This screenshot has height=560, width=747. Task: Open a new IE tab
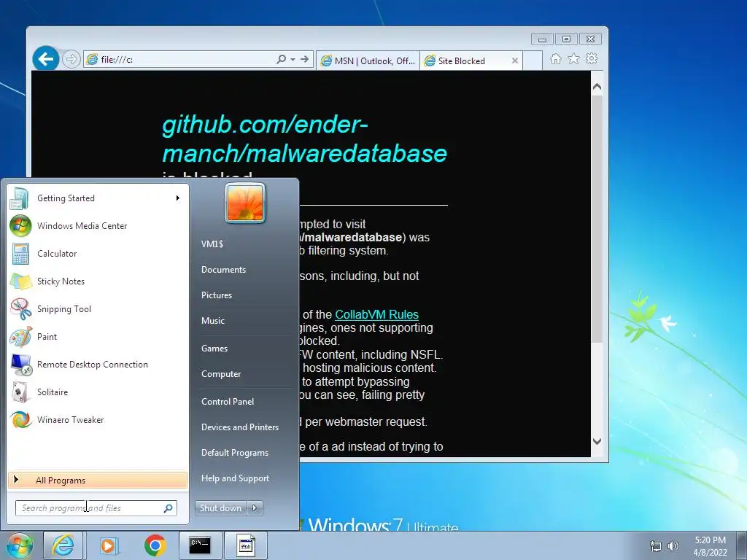click(x=533, y=61)
